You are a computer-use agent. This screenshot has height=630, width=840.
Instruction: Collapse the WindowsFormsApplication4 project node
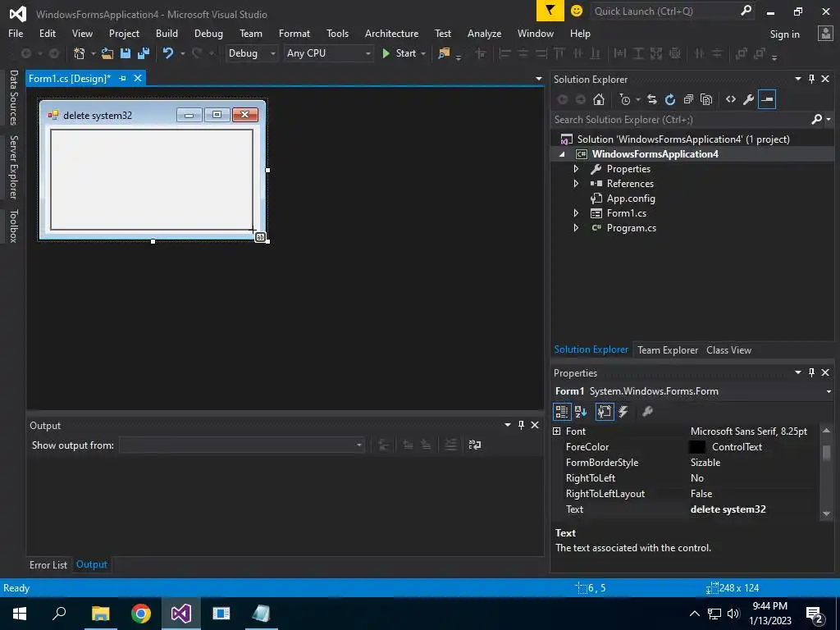point(562,154)
